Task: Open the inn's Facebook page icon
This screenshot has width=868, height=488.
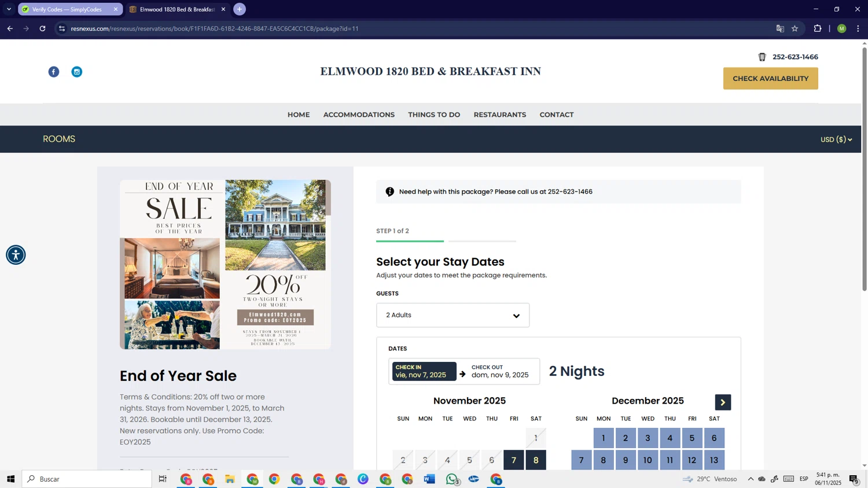Action: (54, 72)
